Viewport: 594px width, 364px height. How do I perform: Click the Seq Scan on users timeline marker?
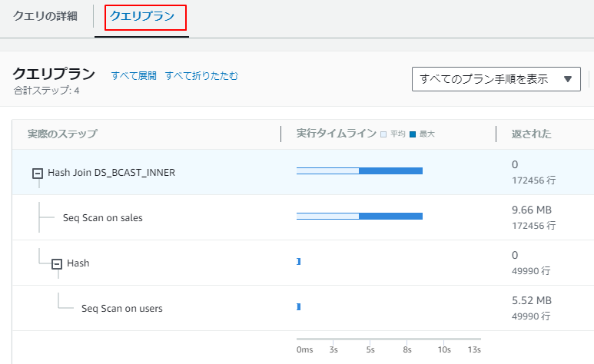(298, 306)
